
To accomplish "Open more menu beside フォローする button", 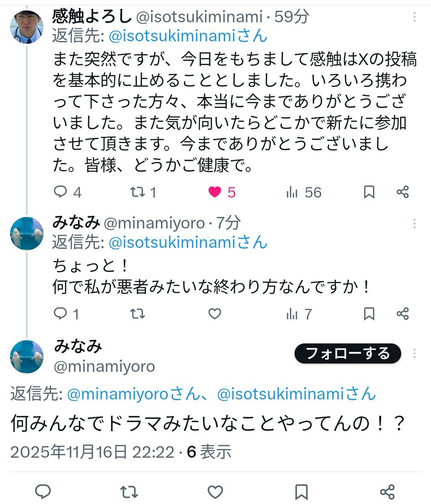I will [415, 354].
